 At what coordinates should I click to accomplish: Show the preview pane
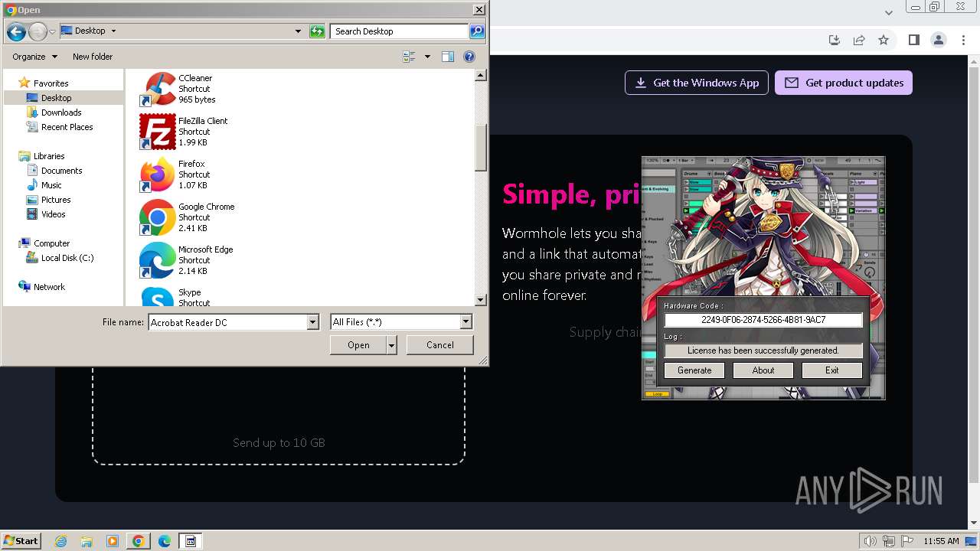(448, 57)
